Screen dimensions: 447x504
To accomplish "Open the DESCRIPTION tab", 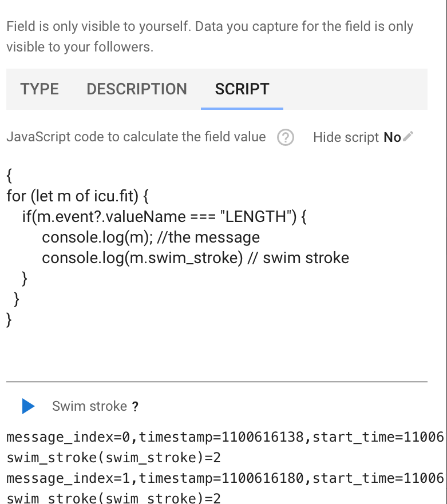I will 137,89.
